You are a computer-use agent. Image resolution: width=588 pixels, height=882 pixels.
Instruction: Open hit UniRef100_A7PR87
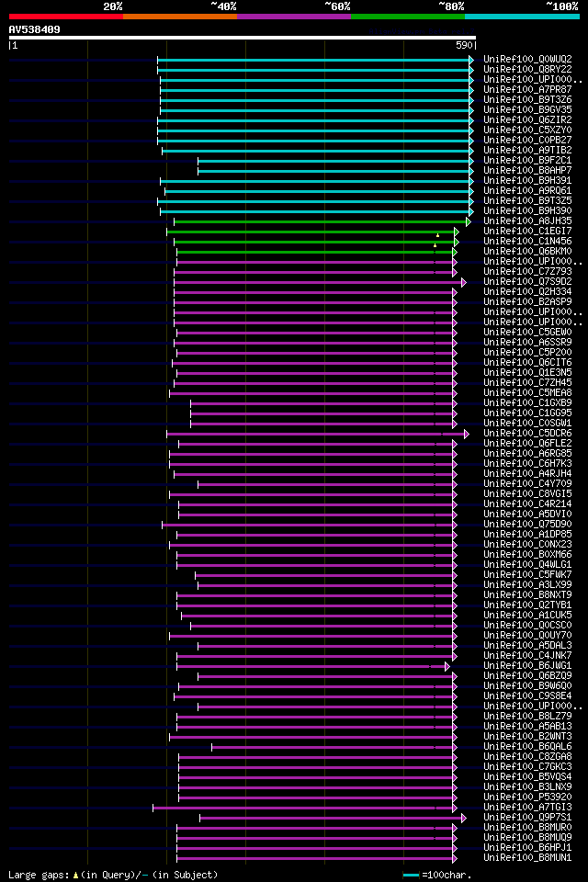pyautogui.click(x=527, y=89)
